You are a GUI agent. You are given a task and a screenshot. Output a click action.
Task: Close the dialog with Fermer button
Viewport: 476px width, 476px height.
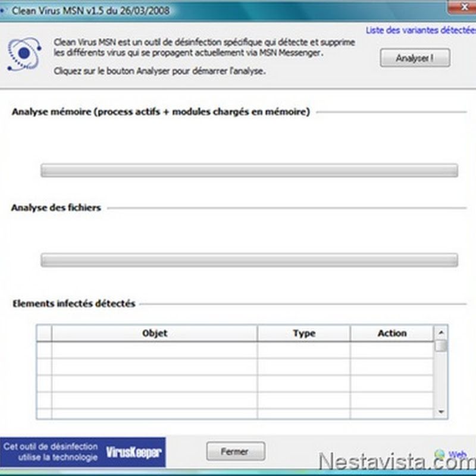235,451
